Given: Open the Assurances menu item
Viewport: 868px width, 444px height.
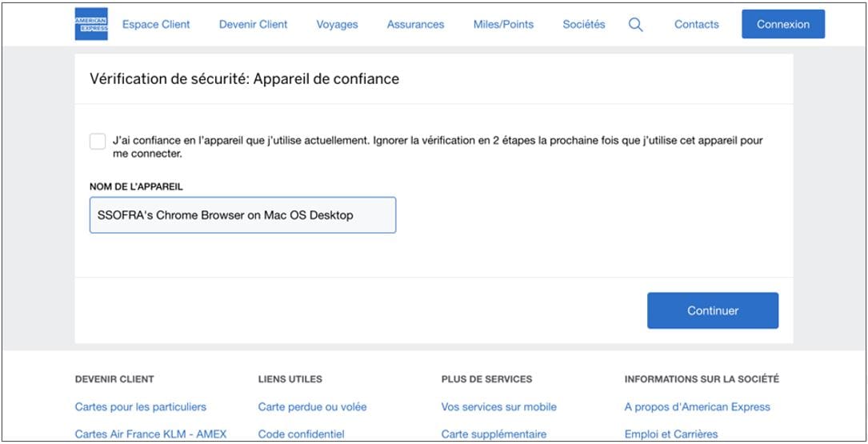Looking at the screenshot, I should coord(415,25).
